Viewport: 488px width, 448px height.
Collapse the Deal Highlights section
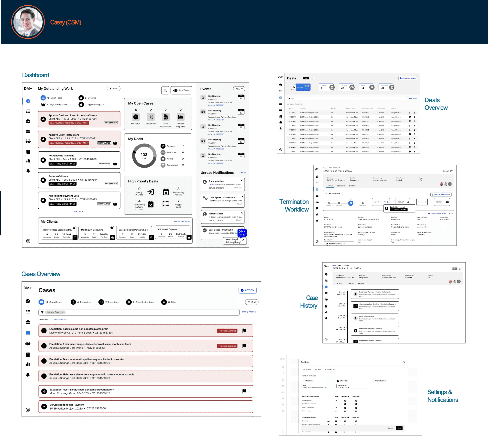pos(326,193)
